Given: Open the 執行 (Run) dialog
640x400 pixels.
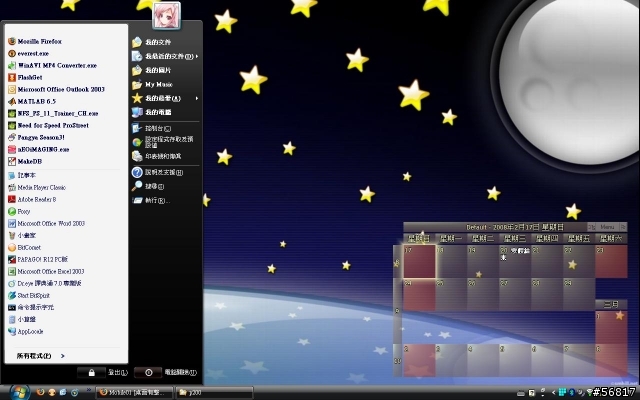Looking at the screenshot, I should coord(151,200).
